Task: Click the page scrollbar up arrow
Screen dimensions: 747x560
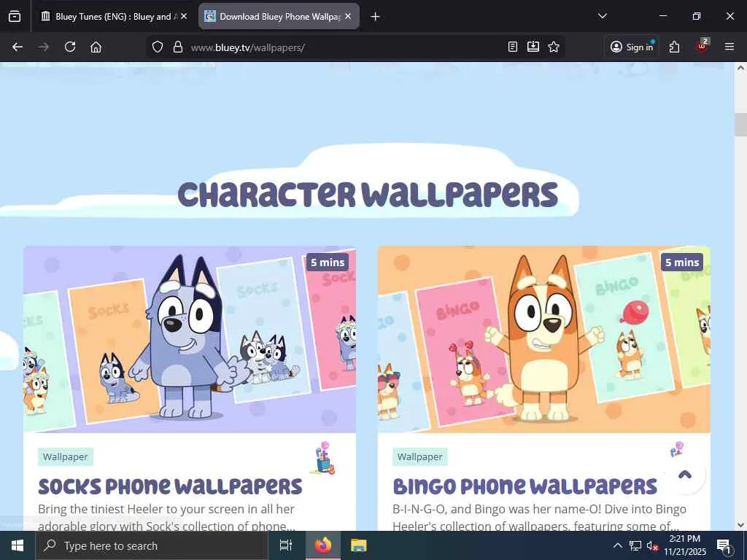Action: [740, 68]
